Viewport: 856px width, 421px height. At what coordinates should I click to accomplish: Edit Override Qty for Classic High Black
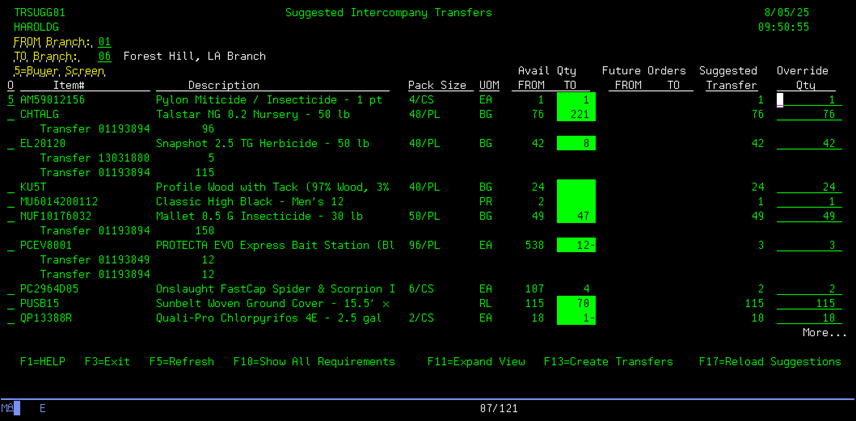click(809, 201)
